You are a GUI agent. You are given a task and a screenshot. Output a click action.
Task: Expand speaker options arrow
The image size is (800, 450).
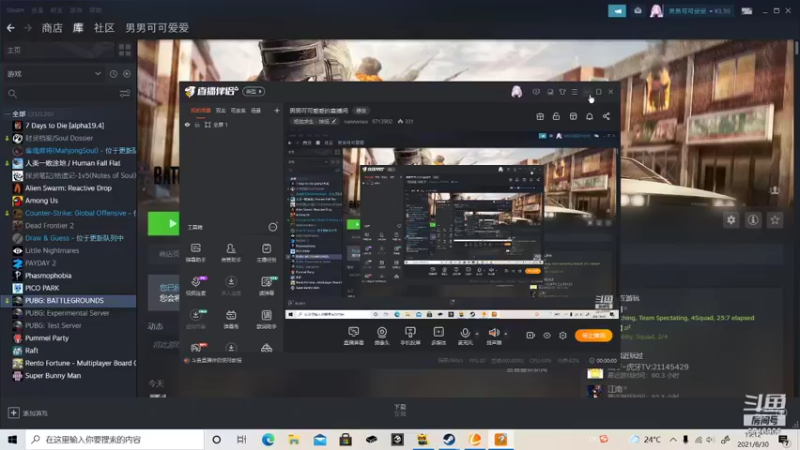click(506, 335)
